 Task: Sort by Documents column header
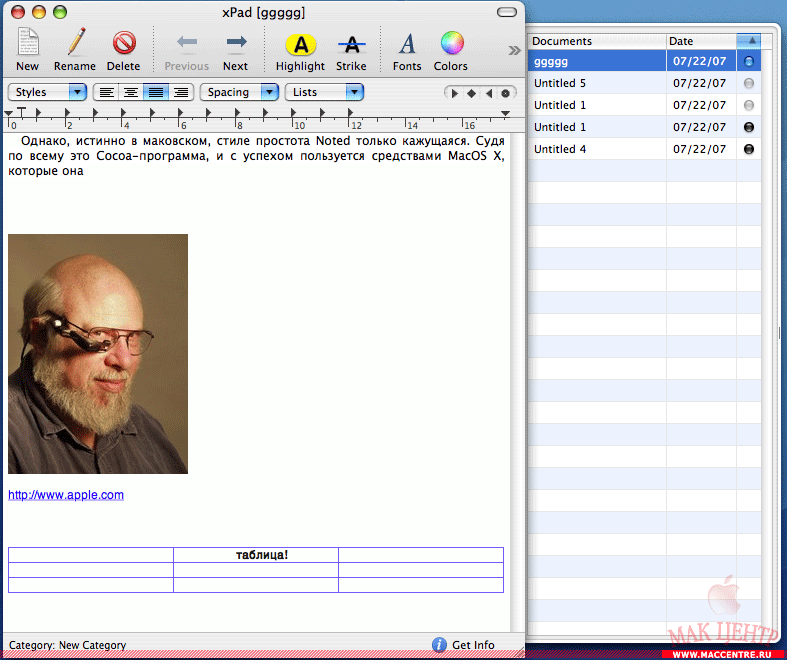tap(597, 41)
